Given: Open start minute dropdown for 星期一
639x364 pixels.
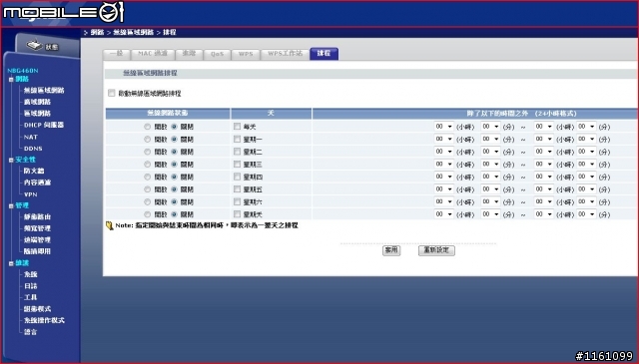Looking at the screenshot, I should [490, 140].
